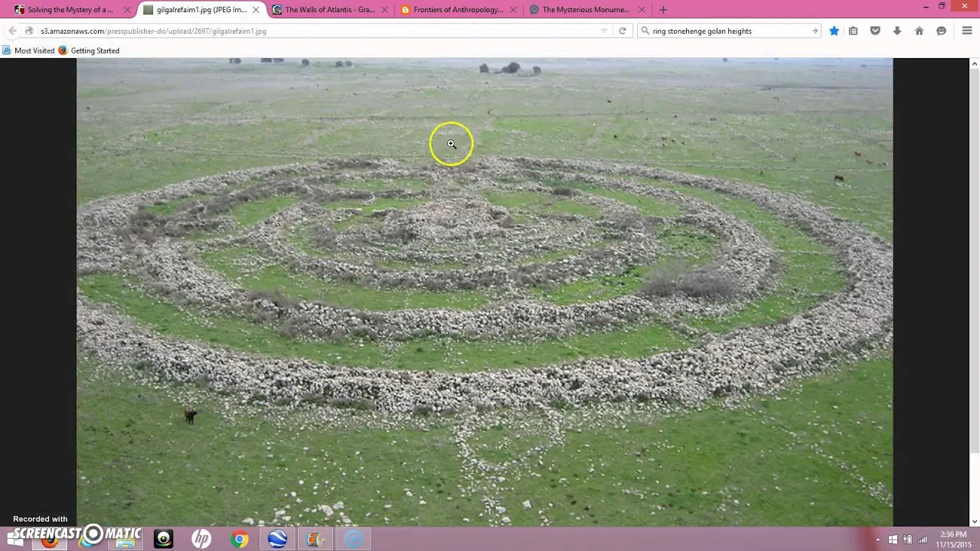Click the 'ring stonehenge golan heights' search field

[729, 31]
